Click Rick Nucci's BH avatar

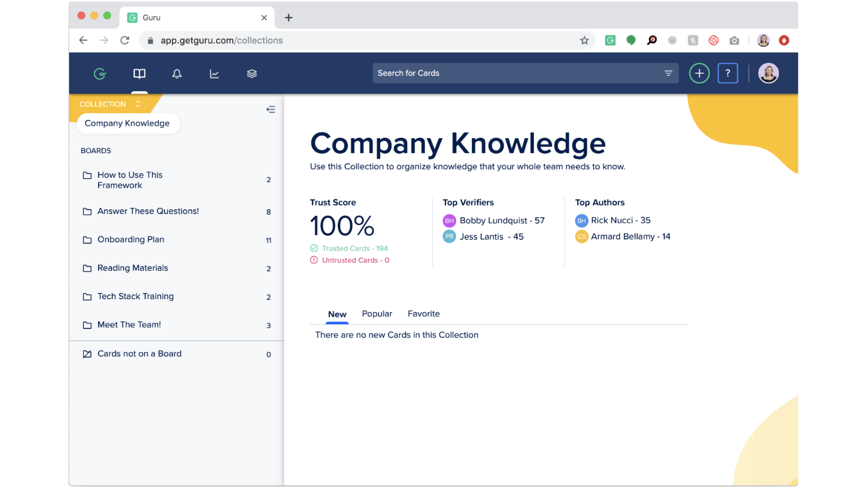pos(581,221)
